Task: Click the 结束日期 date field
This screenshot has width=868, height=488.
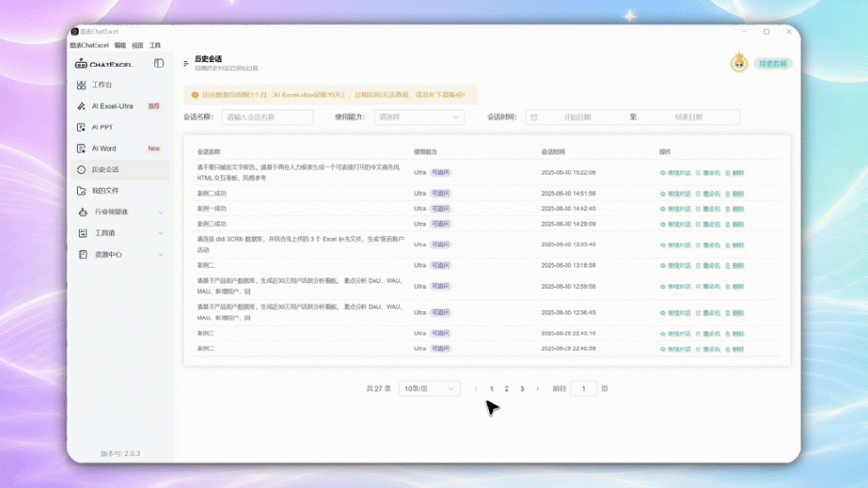Action: point(688,117)
